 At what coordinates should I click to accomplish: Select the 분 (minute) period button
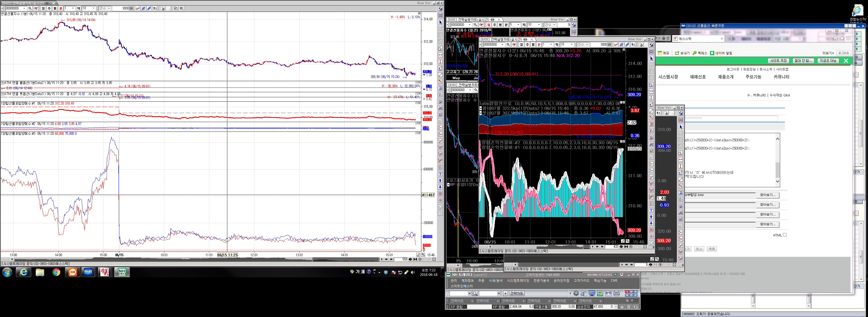pyautogui.click(x=61, y=8)
